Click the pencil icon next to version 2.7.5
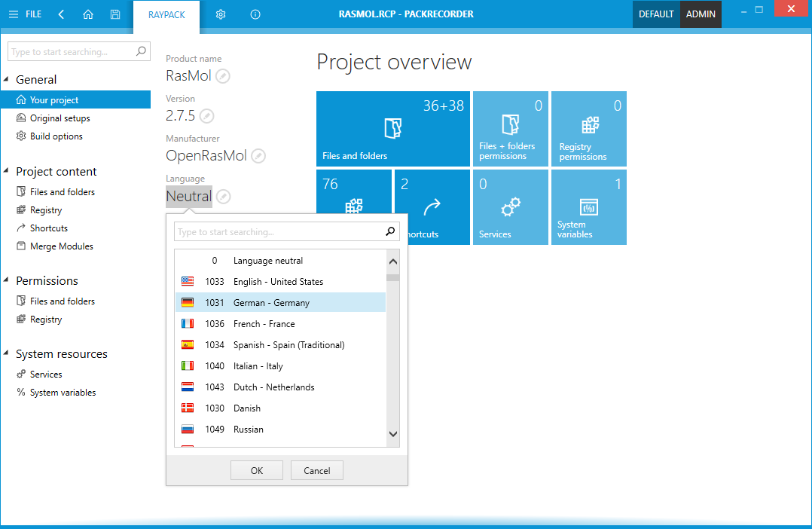This screenshot has height=529, width=812. (x=206, y=116)
